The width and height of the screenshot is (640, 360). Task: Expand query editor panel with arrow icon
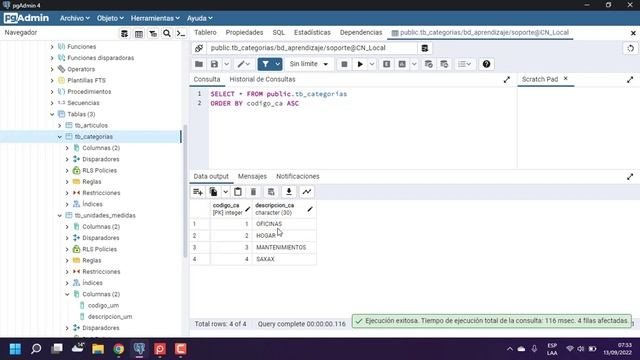(x=507, y=80)
